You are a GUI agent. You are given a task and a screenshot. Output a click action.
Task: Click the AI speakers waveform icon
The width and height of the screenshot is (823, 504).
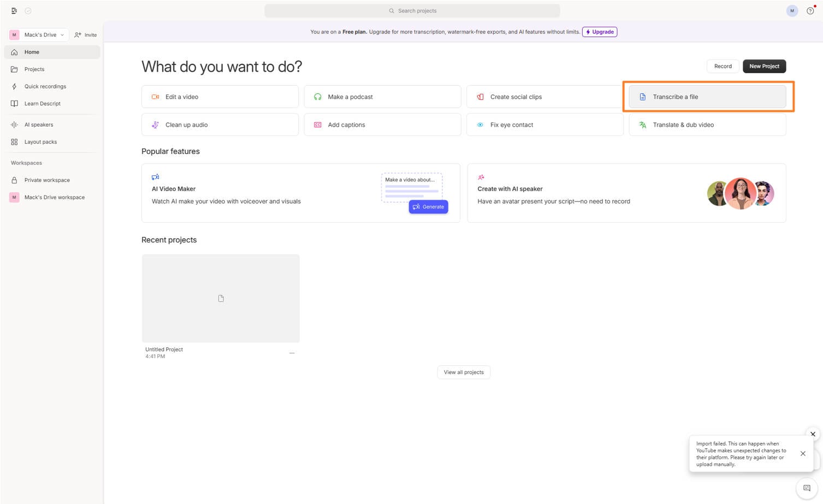click(x=15, y=124)
